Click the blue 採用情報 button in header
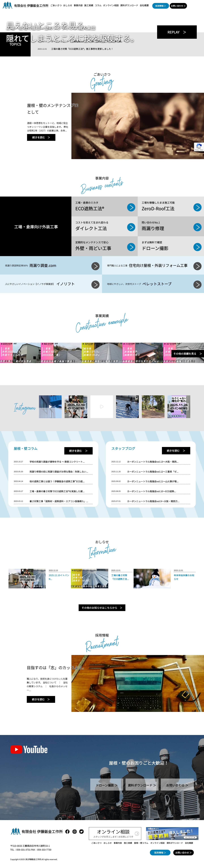Viewport: 204px width, 868px height. click(x=160, y=6)
